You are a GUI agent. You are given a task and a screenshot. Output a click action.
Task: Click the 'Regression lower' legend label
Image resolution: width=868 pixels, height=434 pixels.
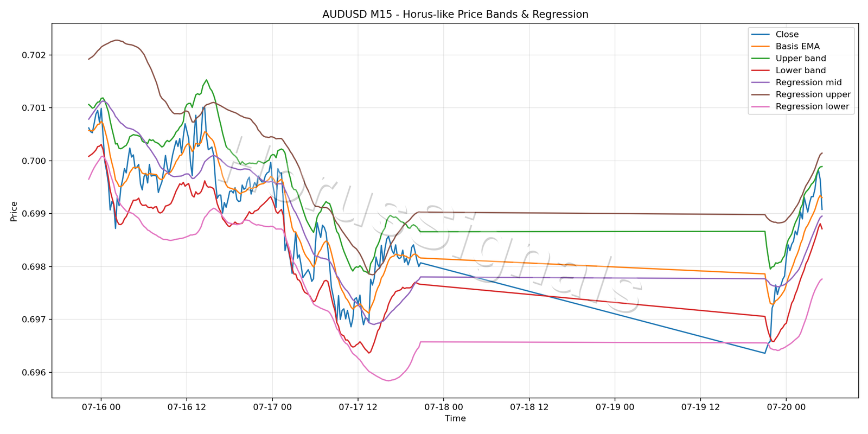click(813, 106)
